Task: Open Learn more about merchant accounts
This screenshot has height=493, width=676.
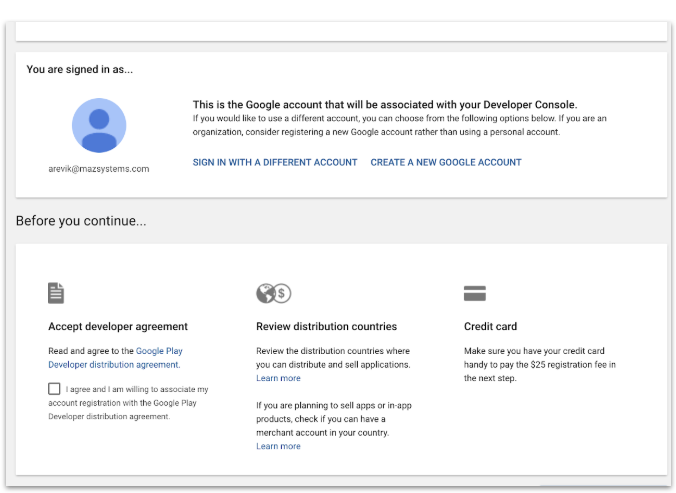Action: click(279, 446)
